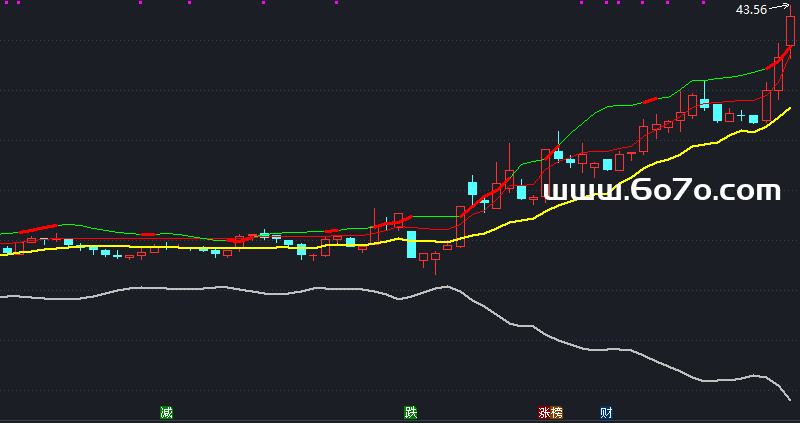
Task: Open the red 涨榜 marker
Action: 550,412
